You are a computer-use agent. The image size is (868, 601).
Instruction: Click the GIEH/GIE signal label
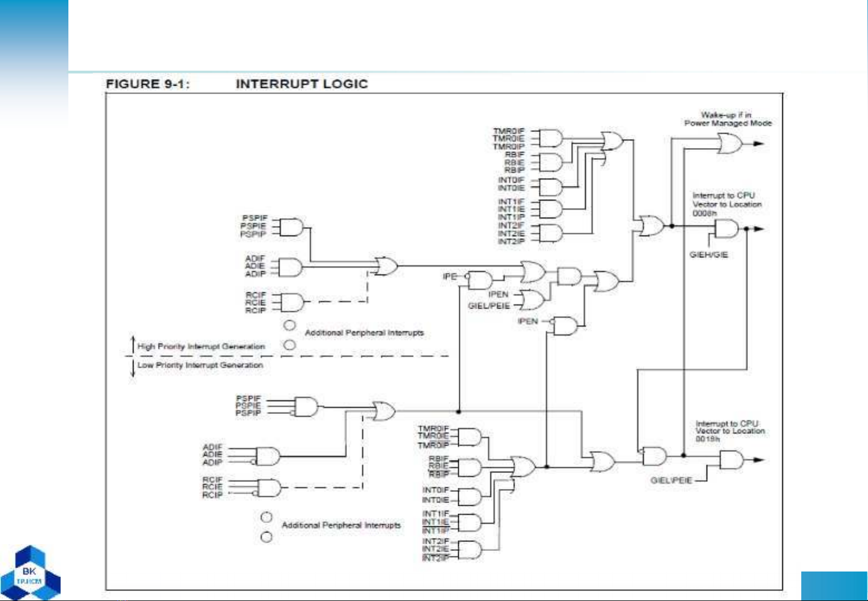(708, 254)
